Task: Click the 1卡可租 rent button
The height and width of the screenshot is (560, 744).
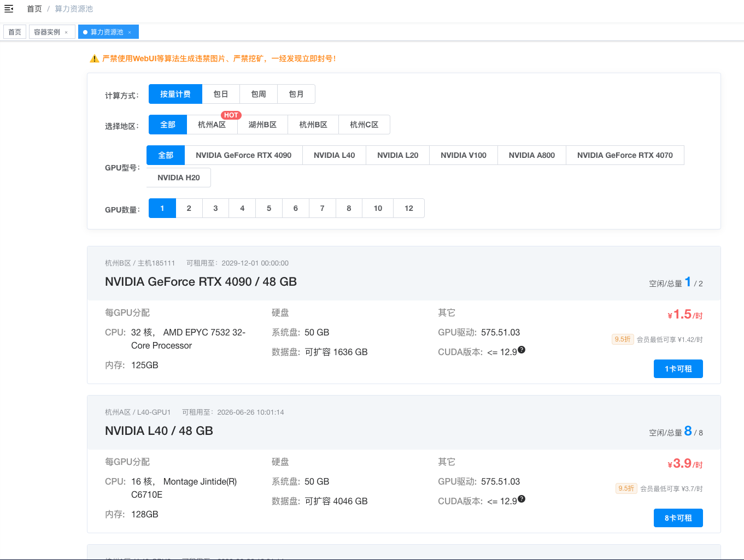Action: click(x=678, y=369)
